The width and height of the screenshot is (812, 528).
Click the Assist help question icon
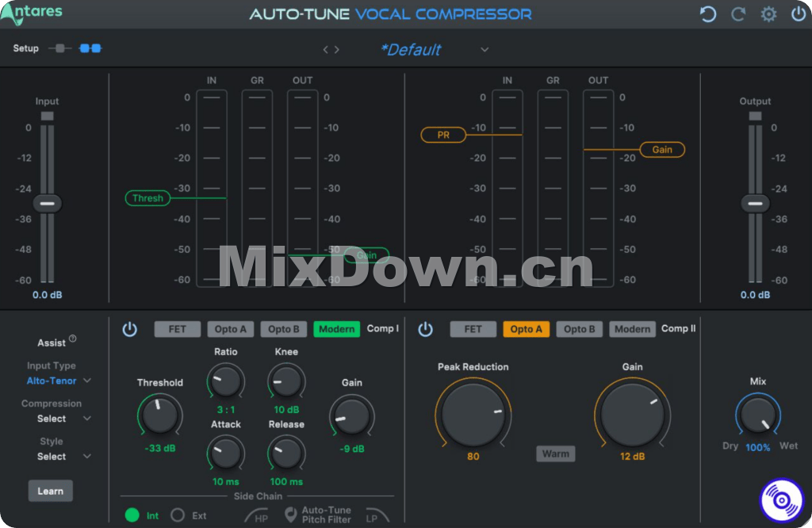click(x=73, y=339)
